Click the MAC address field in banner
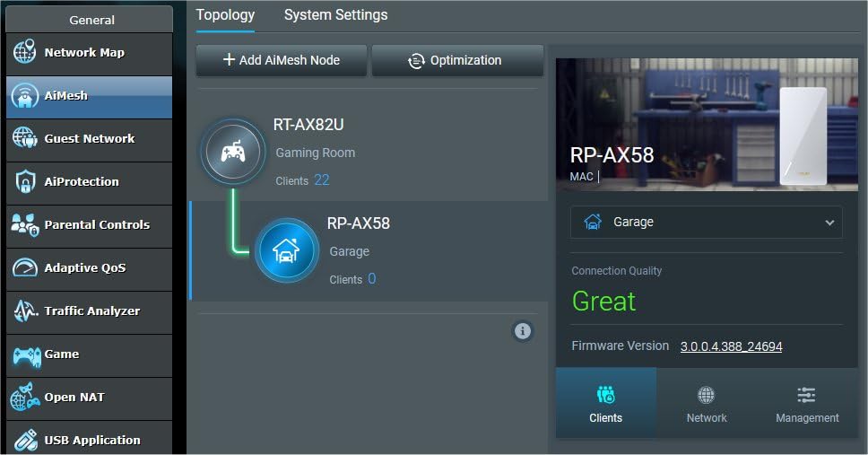The image size is (868, 455). (x=585, y=176)
